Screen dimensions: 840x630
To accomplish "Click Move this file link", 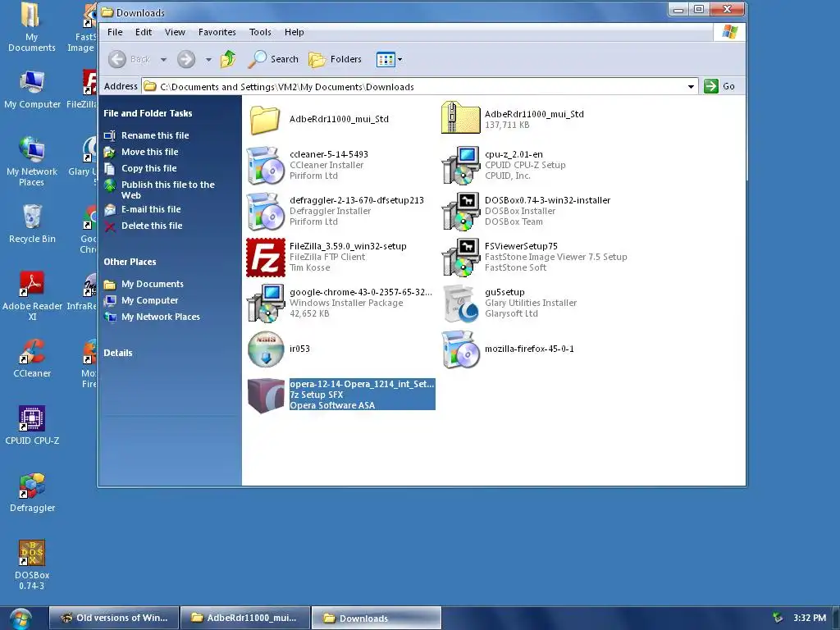I will pyautogui.click(x=149, y=152).
